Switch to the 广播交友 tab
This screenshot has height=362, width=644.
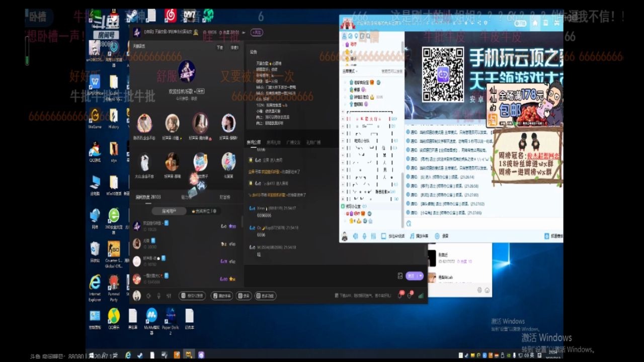293,142
